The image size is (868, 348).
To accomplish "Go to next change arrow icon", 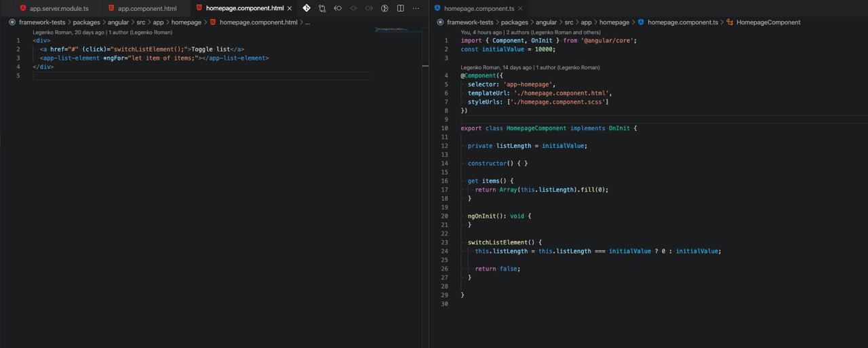I will pos(369,8).
